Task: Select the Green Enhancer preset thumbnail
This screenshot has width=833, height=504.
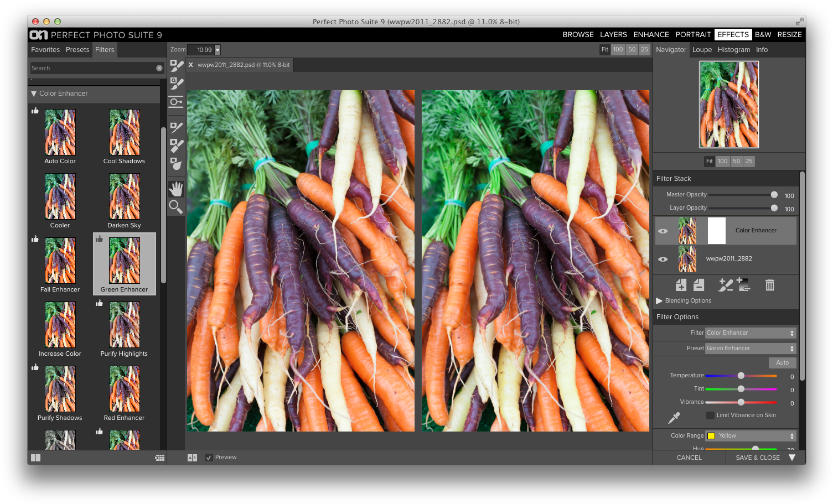Action: click(x=123, y=260)
